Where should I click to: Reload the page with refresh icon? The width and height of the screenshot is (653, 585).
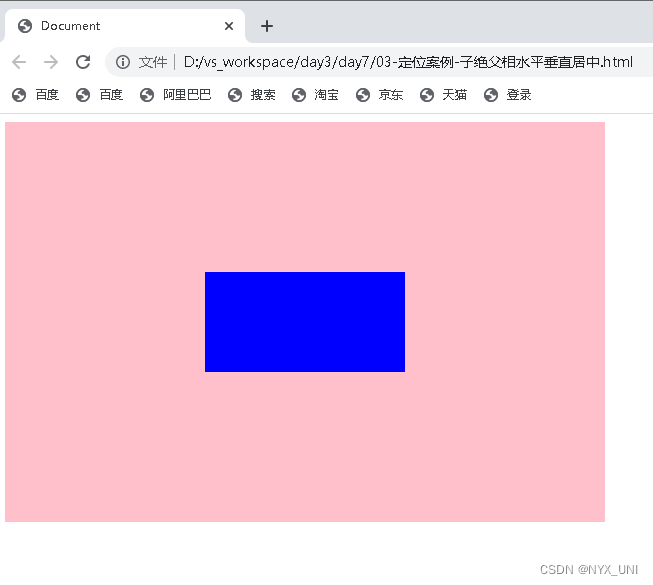[83, 62]
